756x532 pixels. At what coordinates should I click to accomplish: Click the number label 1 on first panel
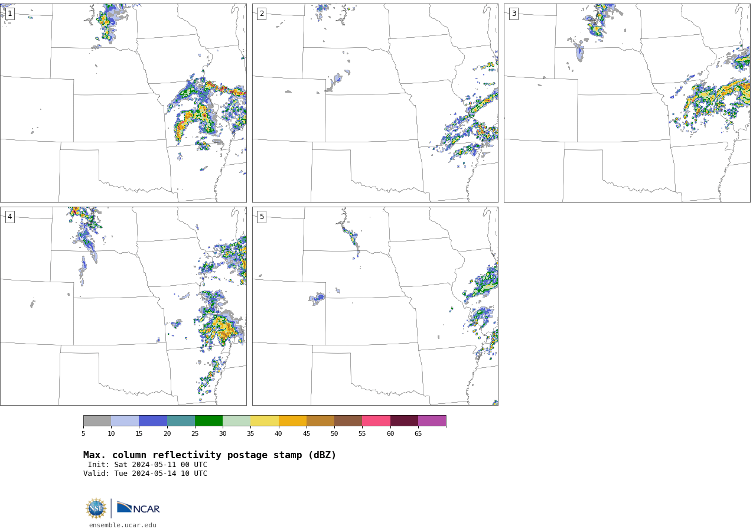click(x=9, y=14)
